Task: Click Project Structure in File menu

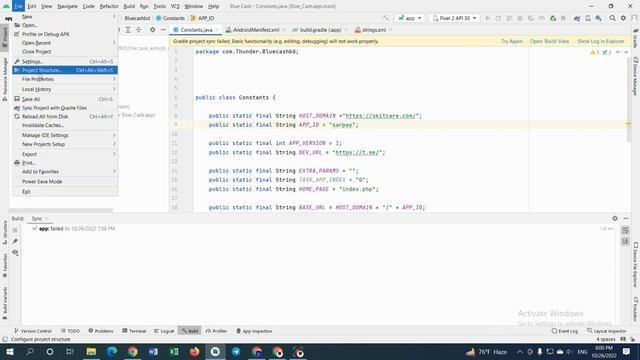Action: pos(65,70)
